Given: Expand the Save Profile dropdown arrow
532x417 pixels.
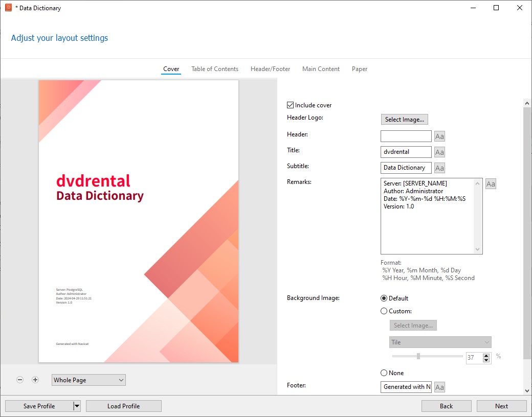Looking at the screenshot, I should 77,406.
